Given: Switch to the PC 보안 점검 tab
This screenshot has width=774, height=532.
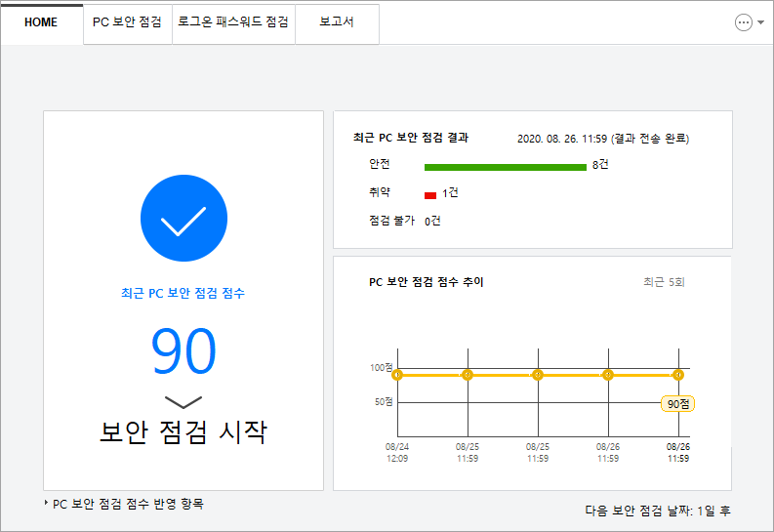Looking at the screenshot, I should [x=127, y=22].
